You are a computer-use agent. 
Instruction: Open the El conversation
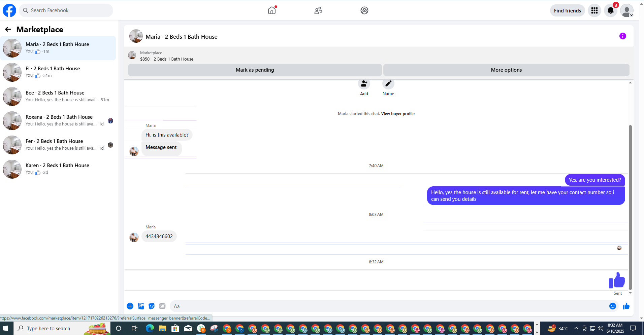[x=58, y=72]
